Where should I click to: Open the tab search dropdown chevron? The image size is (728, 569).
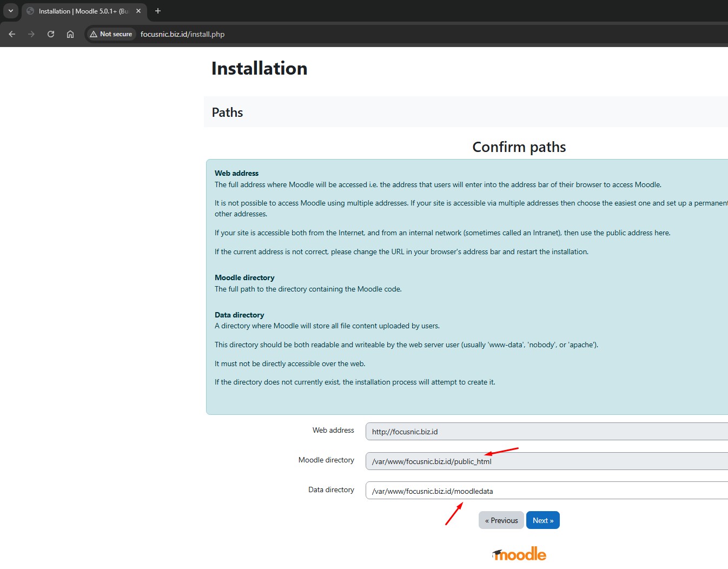click(x=10, y=11)
